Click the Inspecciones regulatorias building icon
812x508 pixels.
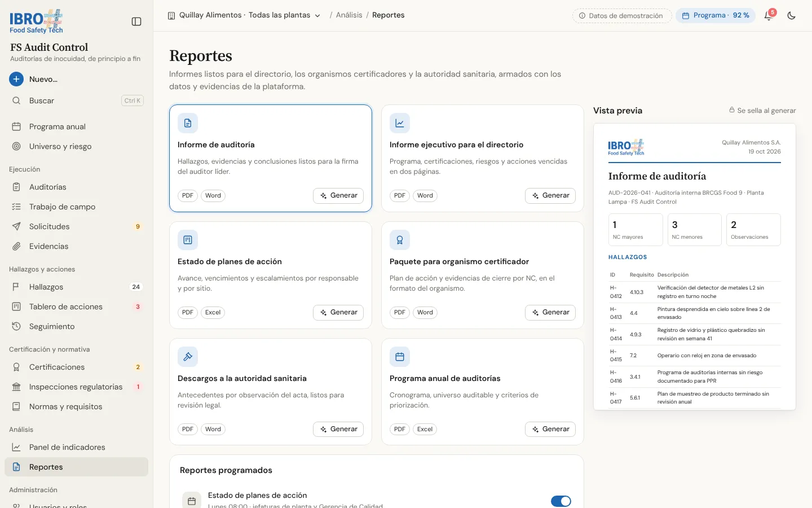[x=16, y=387]
